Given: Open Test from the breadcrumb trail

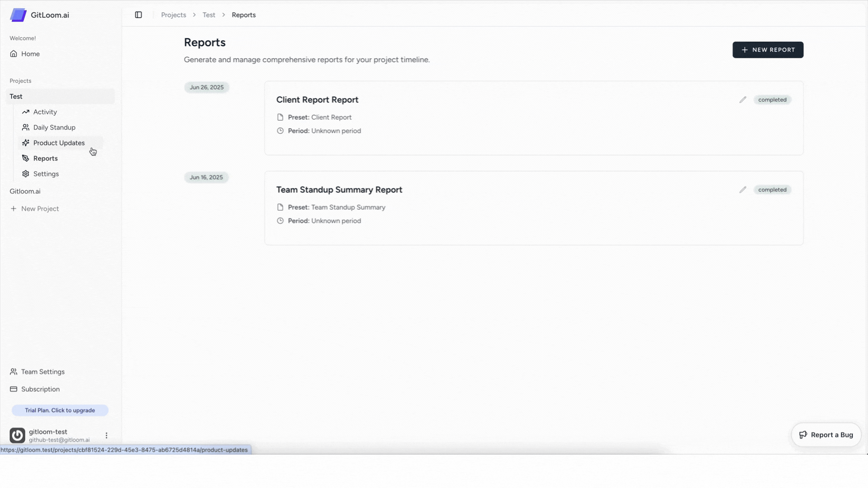Looking at the screenshot, I should click(209, 14).
